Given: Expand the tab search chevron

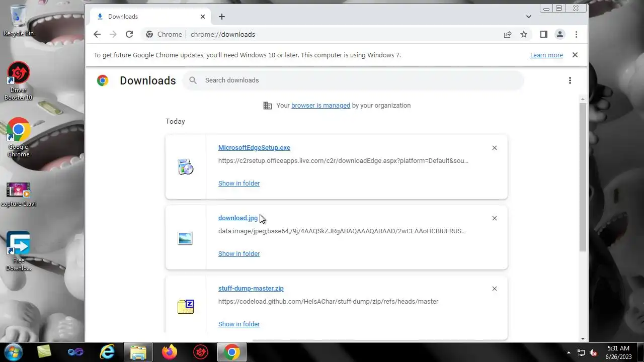Looking at the screenshot, I should pyautogui.click(x=529, y=17).
